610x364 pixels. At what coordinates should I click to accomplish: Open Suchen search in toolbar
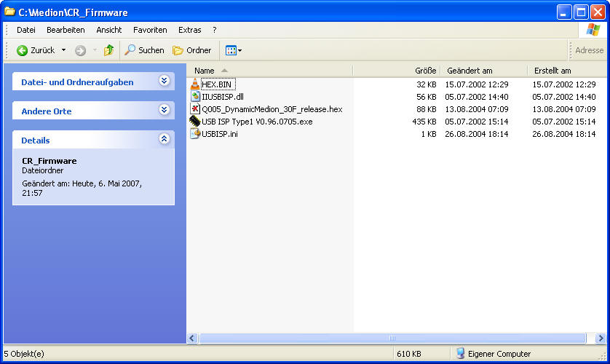pyautogui.click(x=144, y=50)
